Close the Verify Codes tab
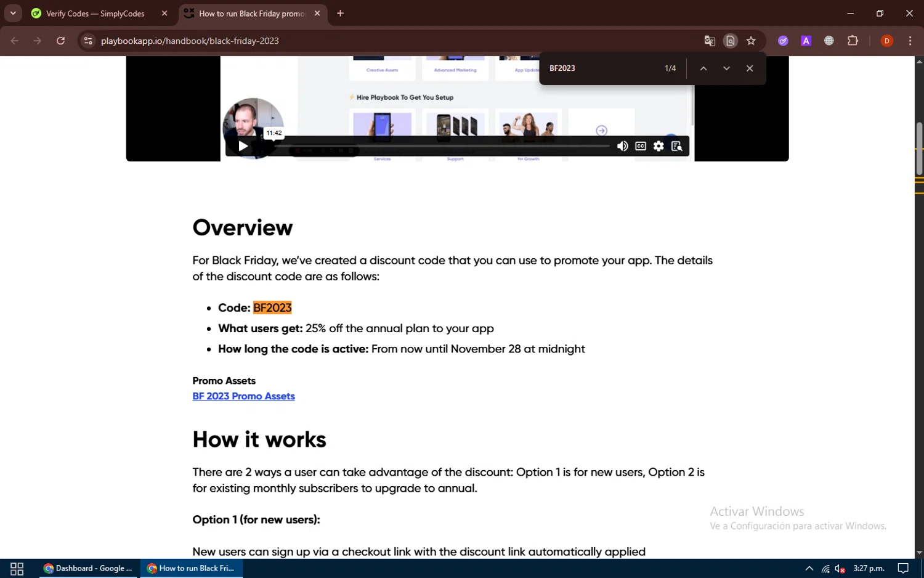 [x=164, y=13]
